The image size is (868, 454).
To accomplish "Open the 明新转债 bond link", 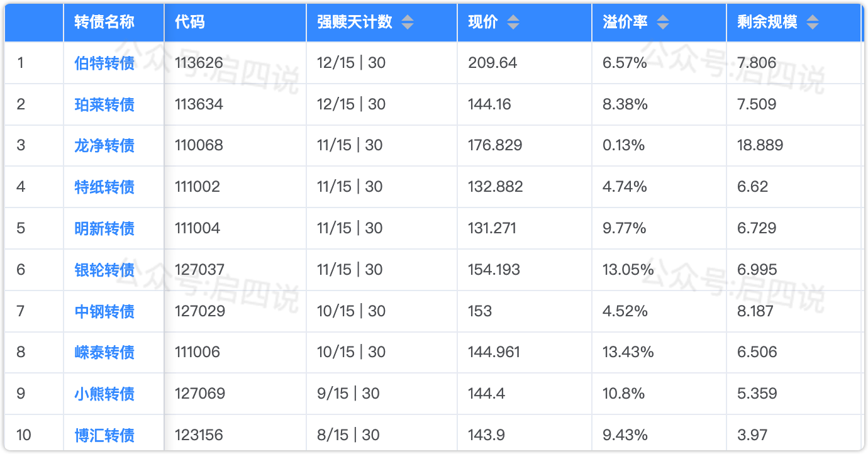I will pyautogui.click(x=104, y=228).
